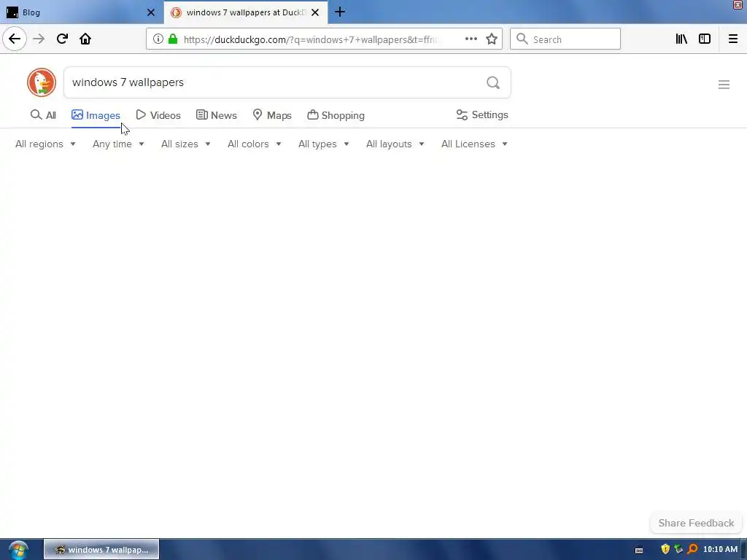Viewport: 747px width, 560px height.
Task: Click the 10:10 AM system clock
Action: coord(720,550)
